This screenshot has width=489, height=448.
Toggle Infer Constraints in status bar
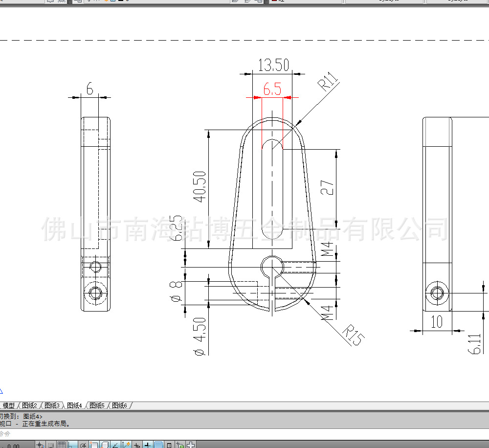click(x=40, y=445)
